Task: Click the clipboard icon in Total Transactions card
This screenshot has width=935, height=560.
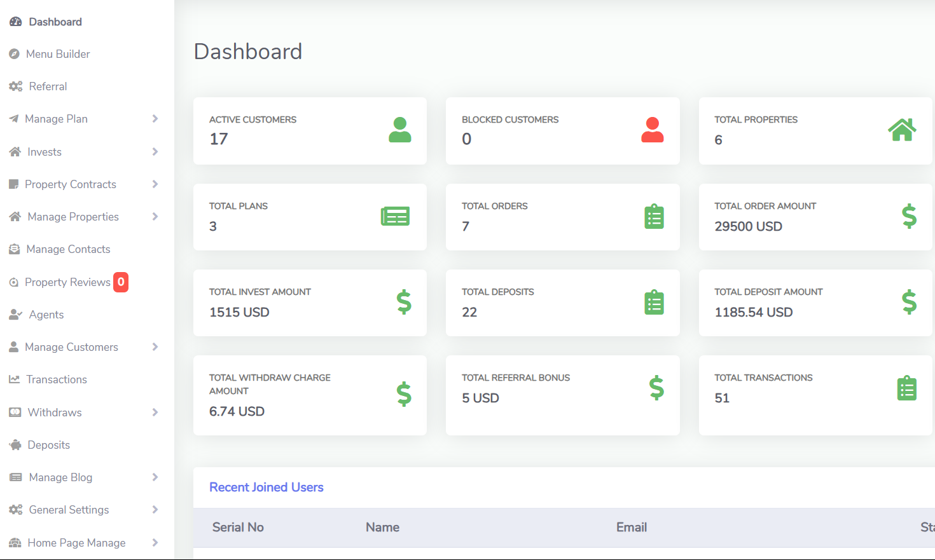Action: coord(906,388)
